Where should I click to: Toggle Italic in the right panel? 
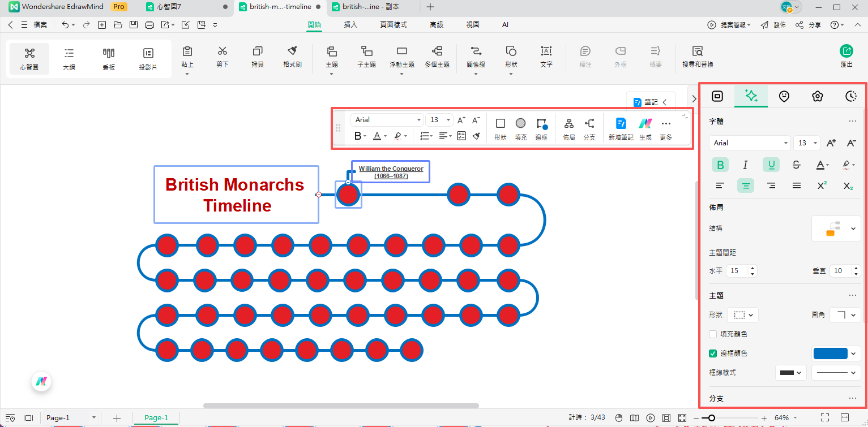point(745,165)
